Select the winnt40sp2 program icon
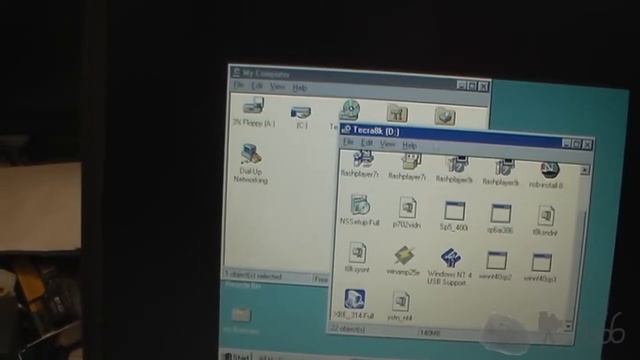Screen dimensions: 640x360 497,260
